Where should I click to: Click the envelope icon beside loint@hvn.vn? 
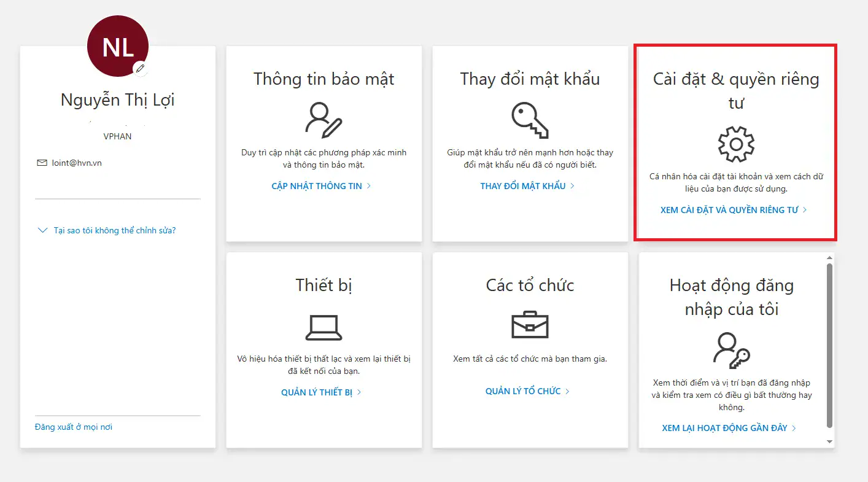(42, 163)
